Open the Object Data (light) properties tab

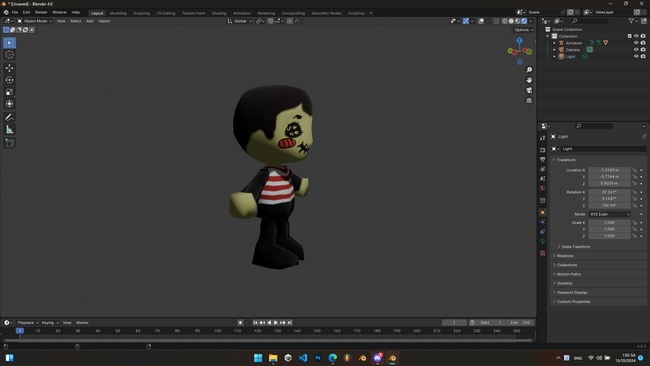coord(543,241)
